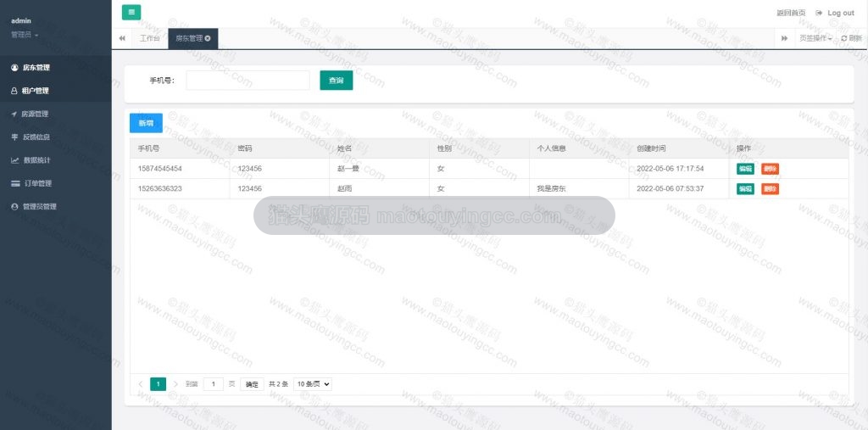Click the blue 新增 button
The height and width of the screenshot is (430, 868).
tap(146, 123)
